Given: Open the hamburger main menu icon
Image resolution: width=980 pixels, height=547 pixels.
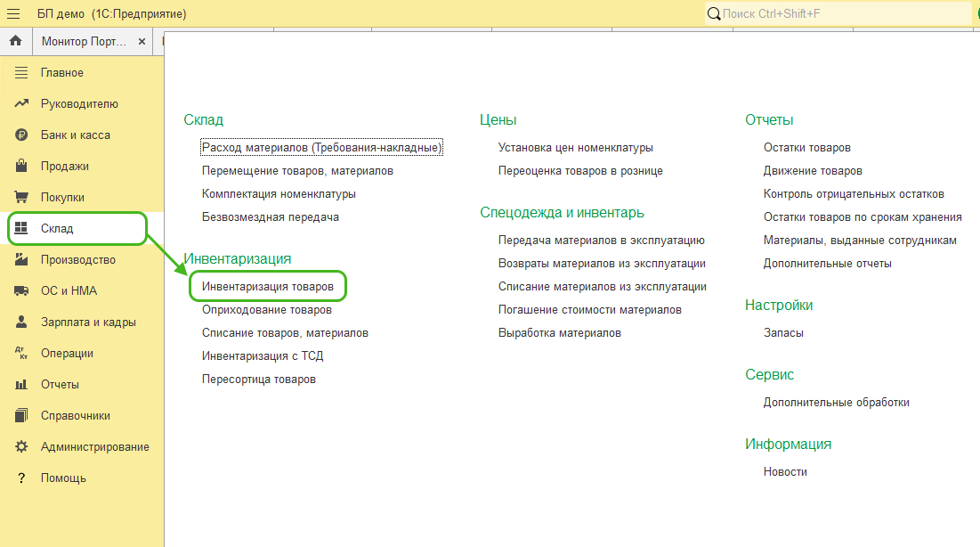Looking at the screenshot, I should pyautogui.click(x=13, y=14).
